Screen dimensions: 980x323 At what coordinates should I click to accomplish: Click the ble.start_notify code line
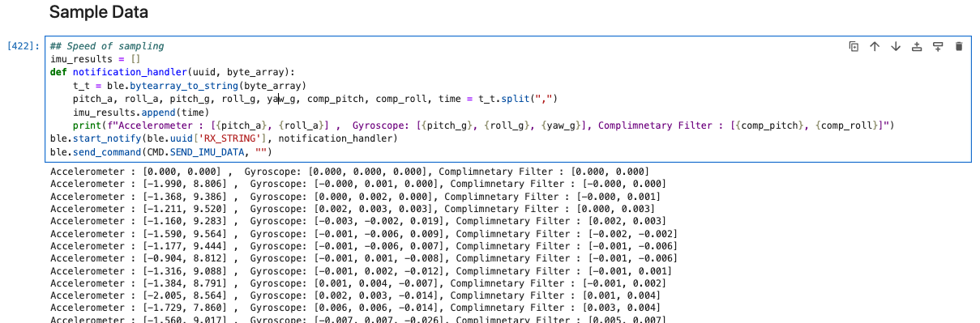[224, 138]
